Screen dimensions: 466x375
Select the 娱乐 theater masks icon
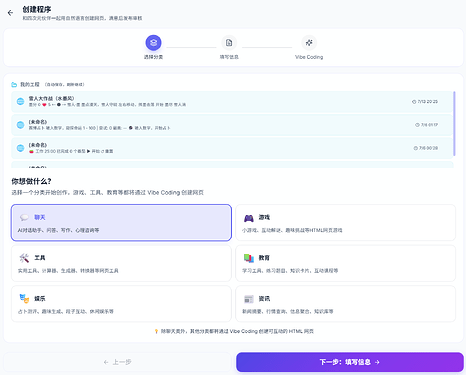click(24, 299)
